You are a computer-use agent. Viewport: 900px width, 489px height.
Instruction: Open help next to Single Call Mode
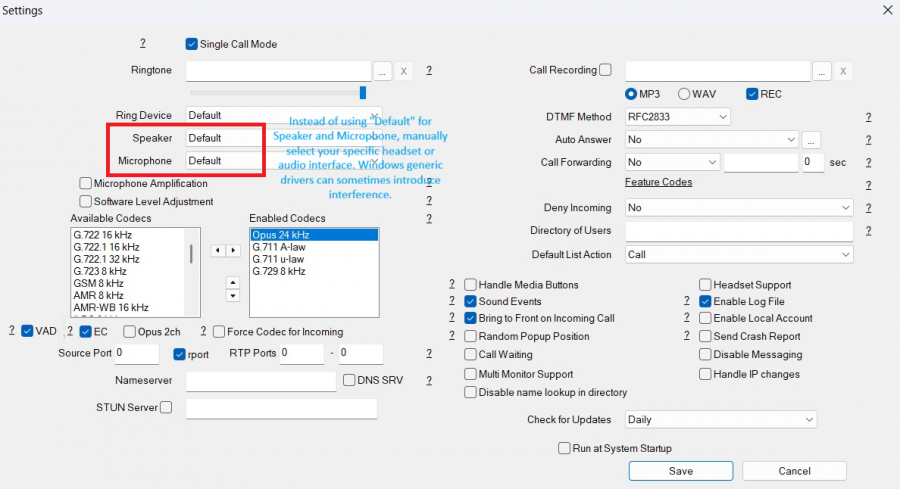[143, 43]
